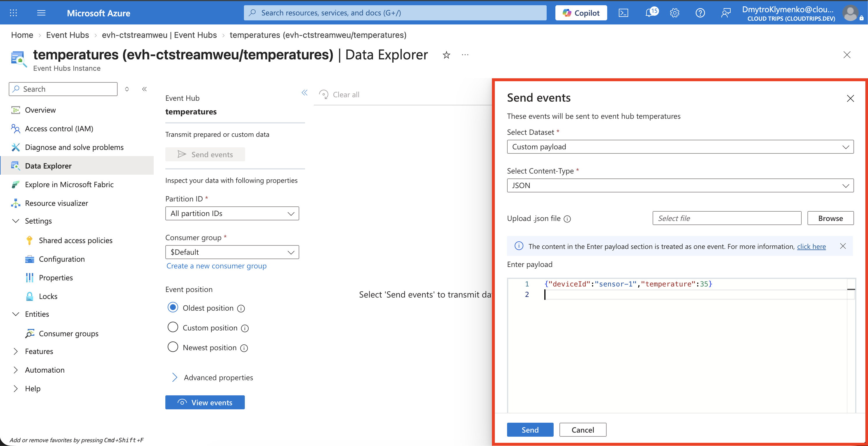The image size is (868, 446).
Task: Open the help question mark menu
Action: pyautogui.click(x=700, y=13)
